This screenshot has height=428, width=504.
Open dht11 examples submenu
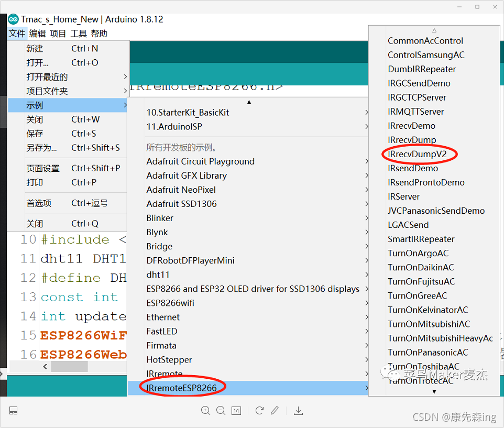[248, 275]
